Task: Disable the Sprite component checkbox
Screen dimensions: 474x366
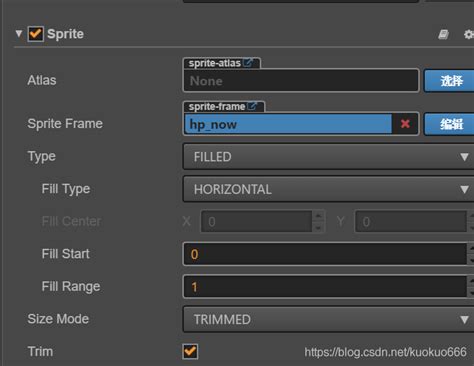Action: pyautogui.click(x=35, y=34)
